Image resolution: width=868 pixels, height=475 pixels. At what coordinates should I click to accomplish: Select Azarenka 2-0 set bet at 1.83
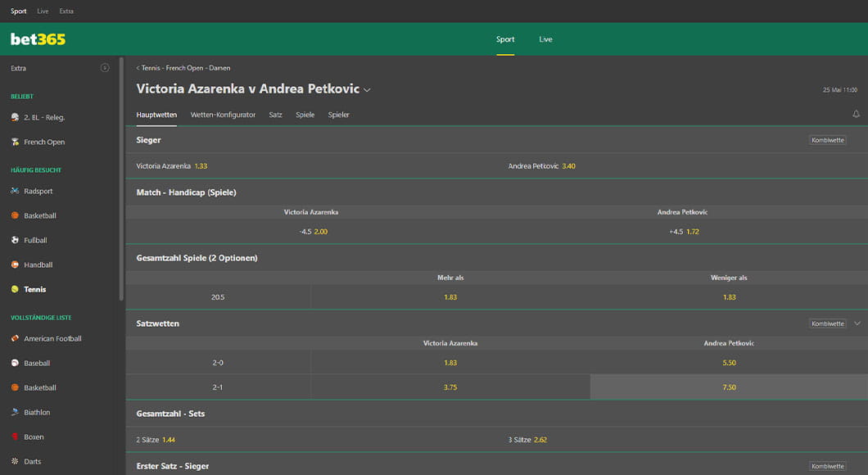450,363
